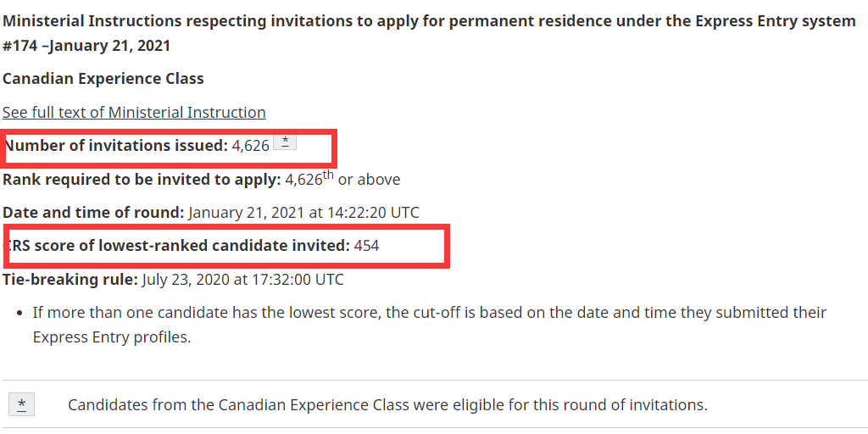The image size is (868, 434).
Task: Click the January 21, 2021 14:22:20 UTC timestamp
Action: click(x=303, y=212)
